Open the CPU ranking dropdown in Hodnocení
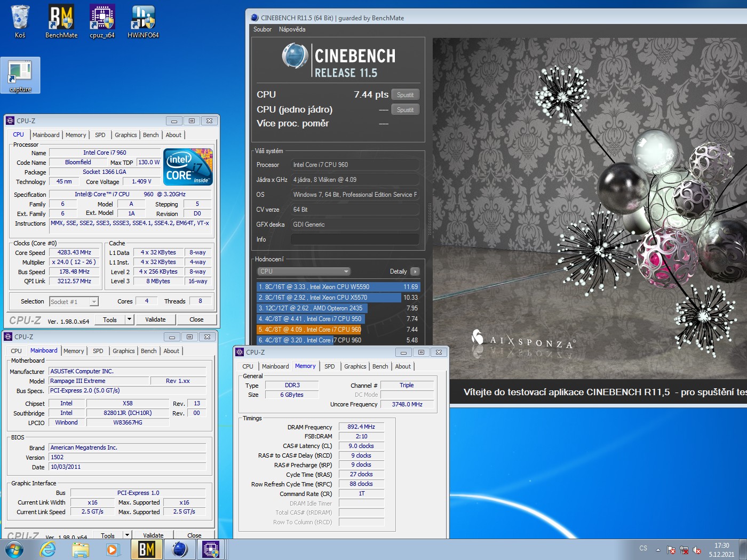Viewport: 747px width, 560px height. pos(304,271)
